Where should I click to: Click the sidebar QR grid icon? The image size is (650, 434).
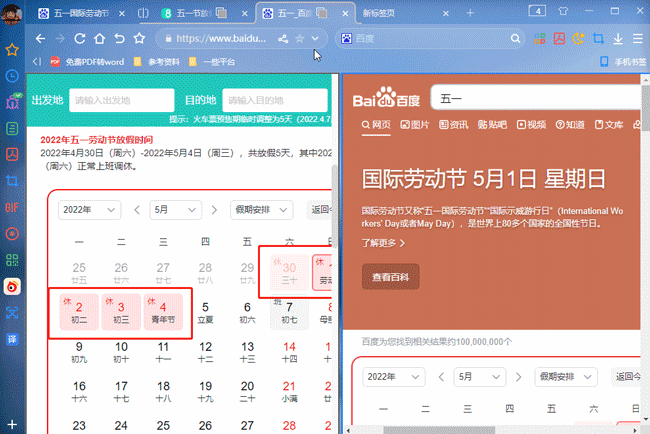(12, 260)
